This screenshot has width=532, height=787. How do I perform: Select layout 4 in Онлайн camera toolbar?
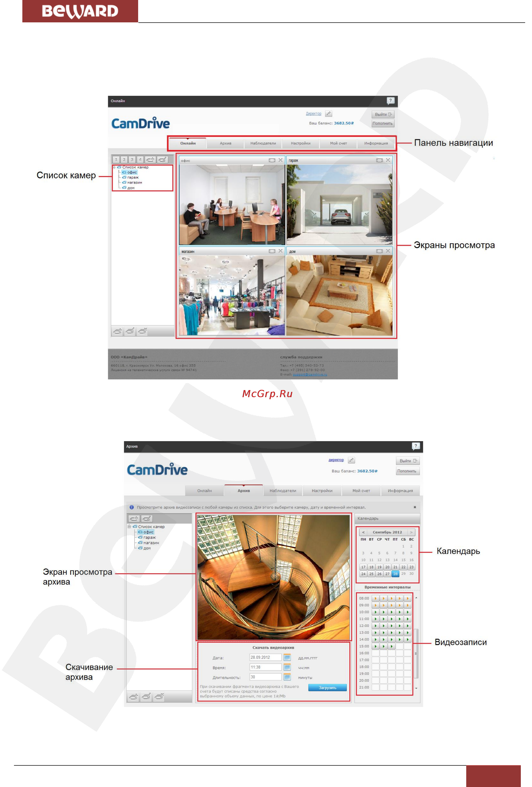140,160
